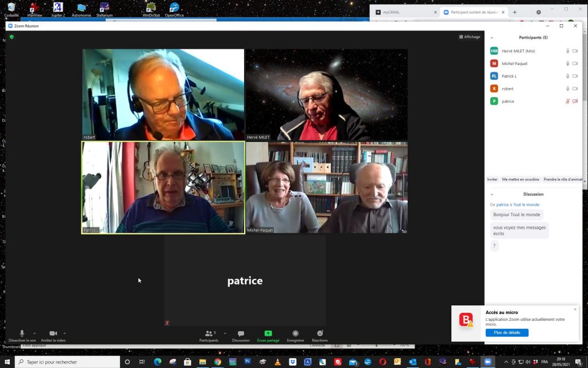Select patrice in the participant list
The image size is (588, 368).
tap(535, 101)
